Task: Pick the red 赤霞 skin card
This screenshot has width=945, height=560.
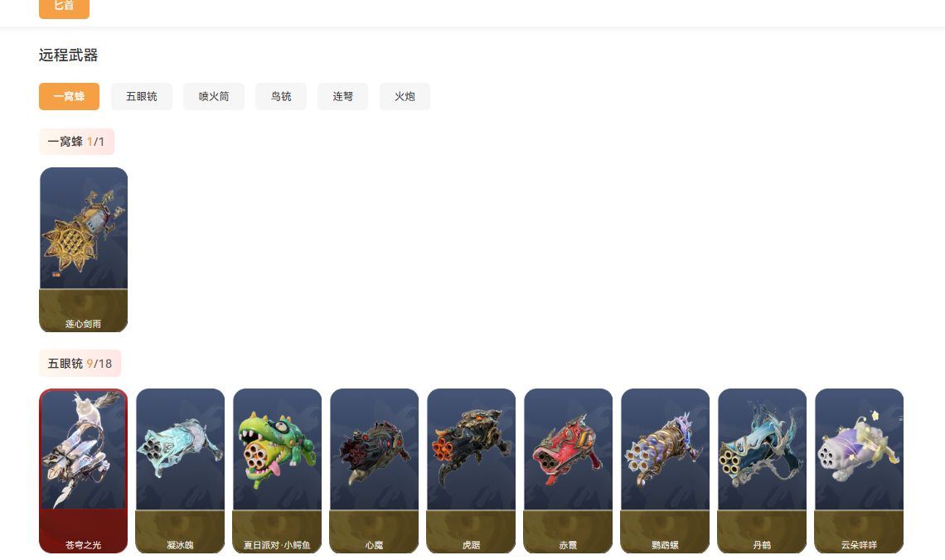Action: pyautogui.click(x=569, y=471)
